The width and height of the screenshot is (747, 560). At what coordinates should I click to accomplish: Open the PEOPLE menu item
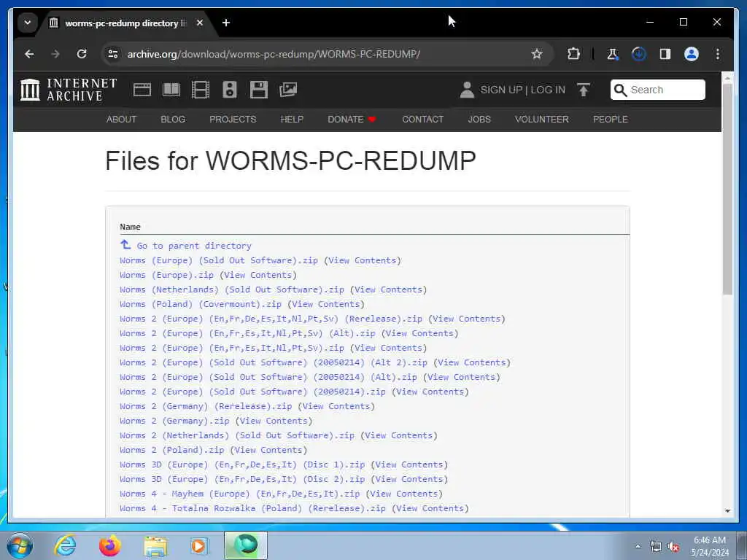[x=610, y=119]
